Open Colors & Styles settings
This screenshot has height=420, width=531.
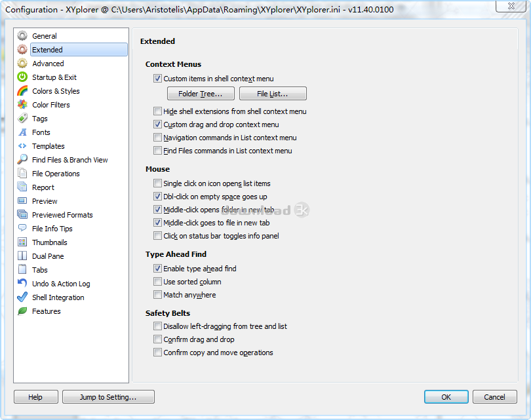point(56,91)
